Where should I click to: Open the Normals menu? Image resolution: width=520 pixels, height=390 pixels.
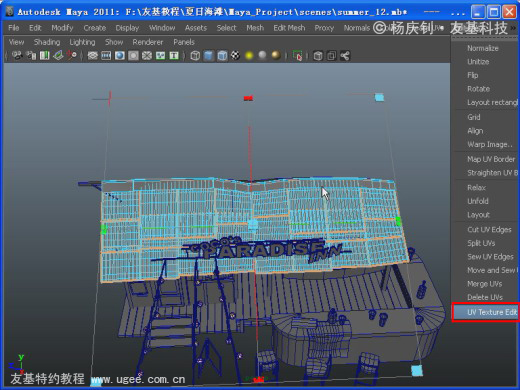pos(357,28)
